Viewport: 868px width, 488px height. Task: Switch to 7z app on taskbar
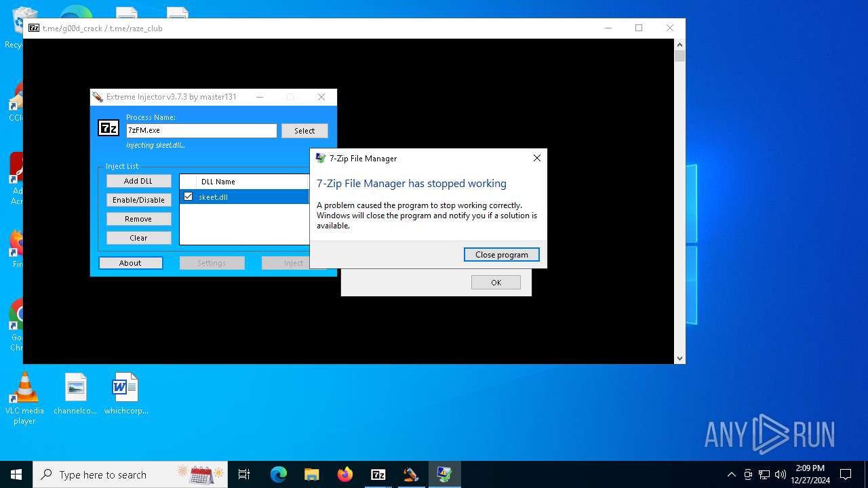coord(378,474)
